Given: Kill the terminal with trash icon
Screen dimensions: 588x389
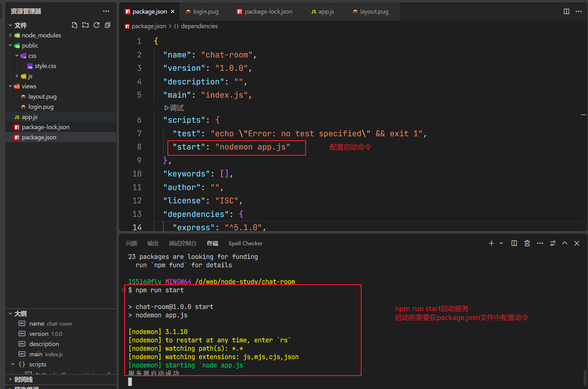Looking at the screenshot, I should click(x=527, y=243).
